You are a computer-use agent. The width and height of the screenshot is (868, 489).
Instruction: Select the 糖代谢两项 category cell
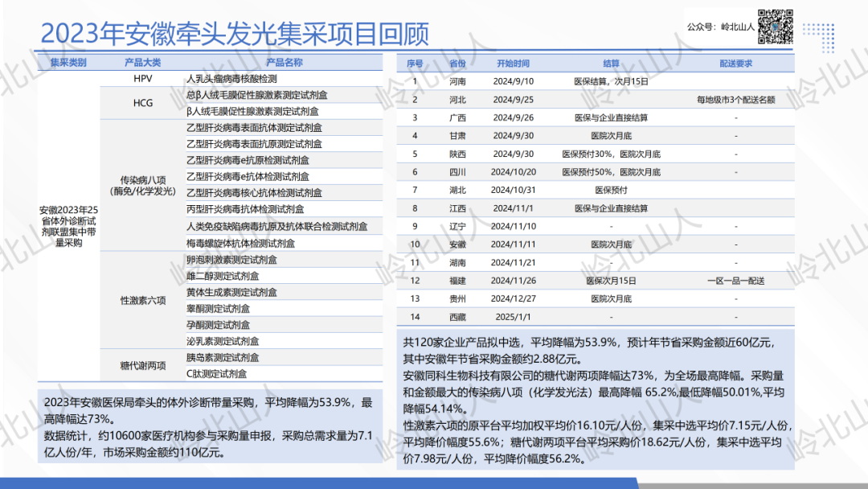click(x=143, y=365)
